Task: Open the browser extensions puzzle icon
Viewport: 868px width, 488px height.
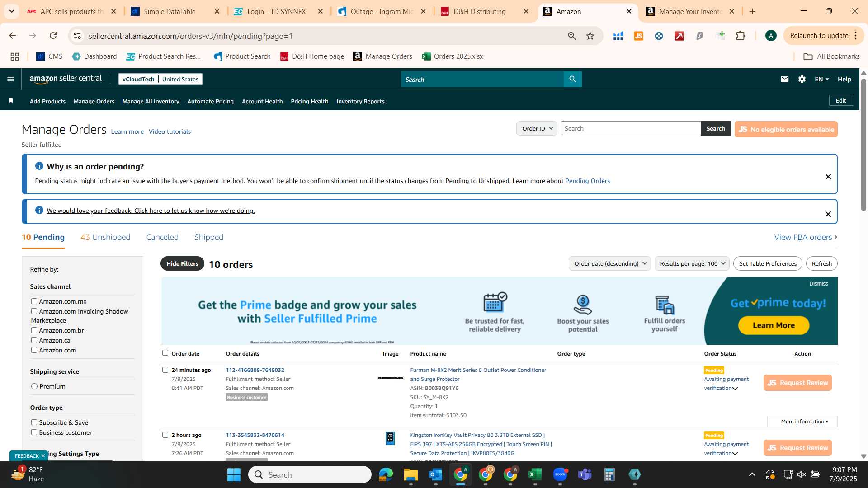Action: [x=741, y=36]
